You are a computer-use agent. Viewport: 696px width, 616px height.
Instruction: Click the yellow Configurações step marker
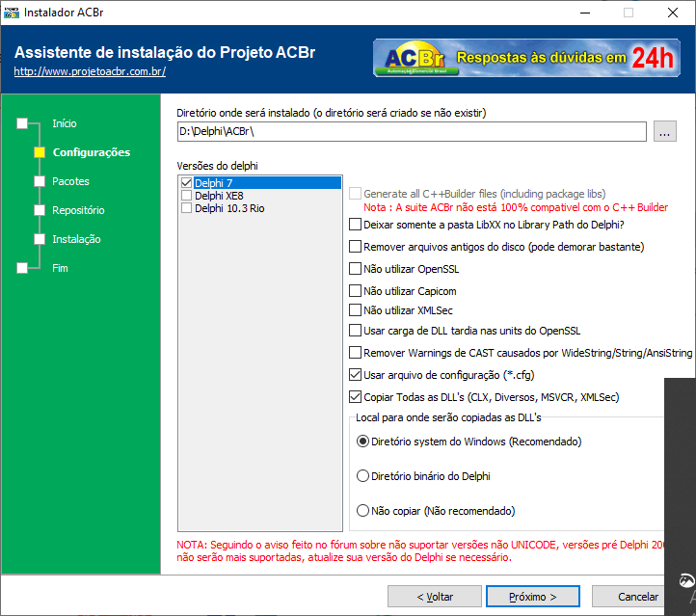tap(40, 152)
